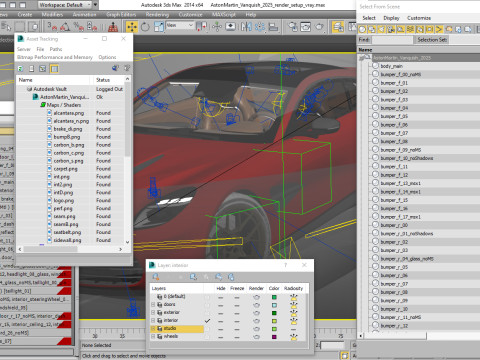Click the Mirror tool in main toolbar

click(x=246, y=27)
